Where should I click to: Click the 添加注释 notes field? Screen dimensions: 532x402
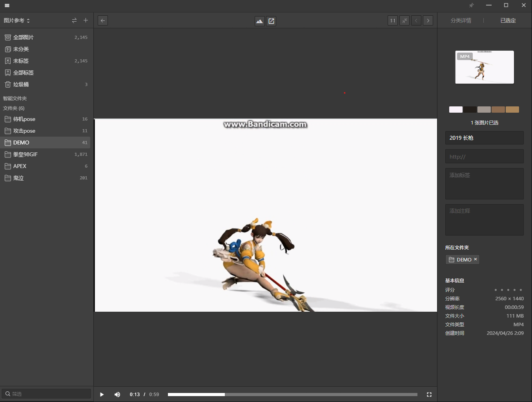485,220
